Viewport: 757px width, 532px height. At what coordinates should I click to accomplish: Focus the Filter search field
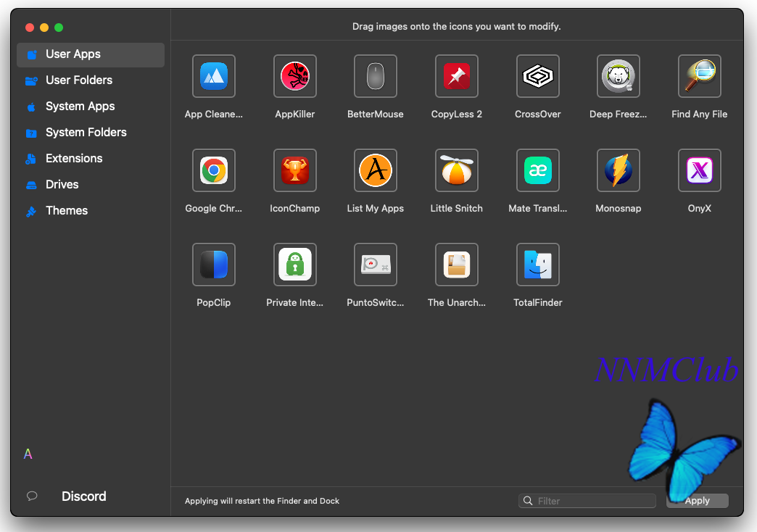pyautogui.click(x=587, y=501)
